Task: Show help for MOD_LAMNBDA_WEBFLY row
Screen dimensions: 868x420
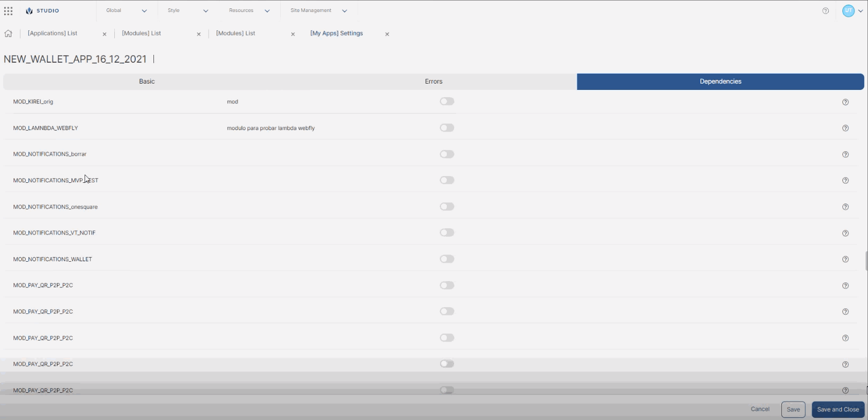Action: 846,129
